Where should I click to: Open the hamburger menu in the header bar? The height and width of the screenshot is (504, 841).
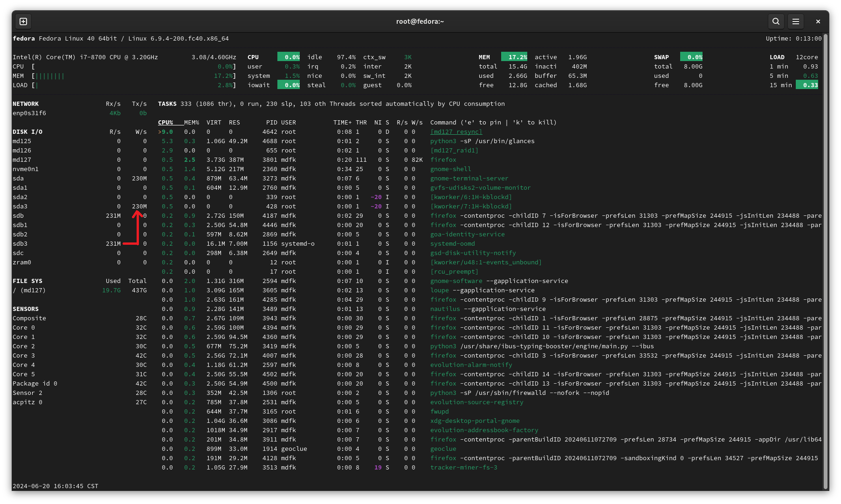(796, 21)
